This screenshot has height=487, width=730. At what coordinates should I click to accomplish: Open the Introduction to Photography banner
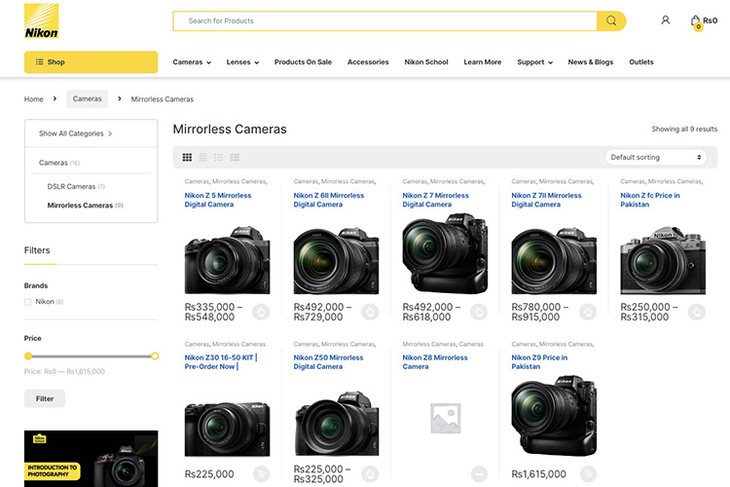point(91,459)
